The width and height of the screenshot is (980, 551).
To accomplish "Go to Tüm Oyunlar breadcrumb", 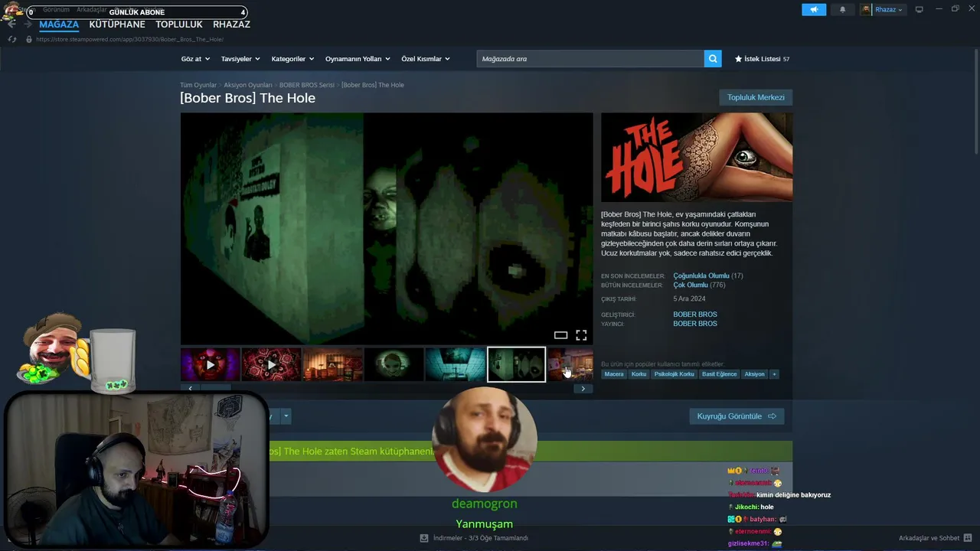I will [198, 85].
